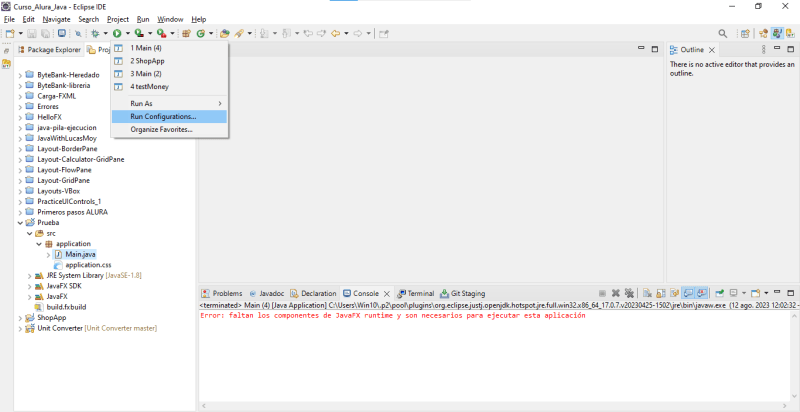Expand the JavaFX SDK library node
Image resolution: width=800 pixels, height=412 pixels.
coord(30,286)
